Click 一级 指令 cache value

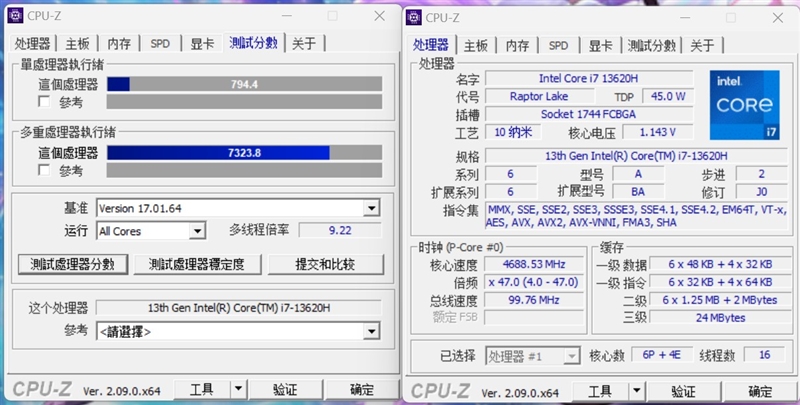click(720, 282)
